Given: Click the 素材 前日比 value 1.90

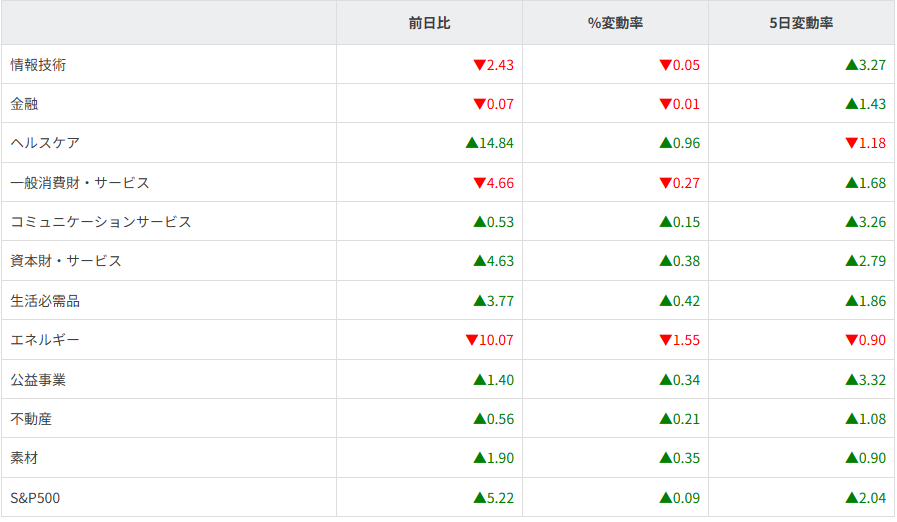Looking at the screenshot, I should (500, 458).
